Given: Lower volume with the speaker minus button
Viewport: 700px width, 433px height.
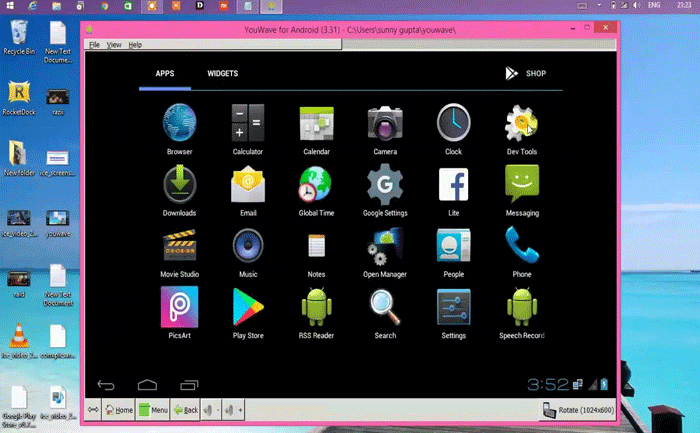Looking at the screenshot, I should 211,410.
